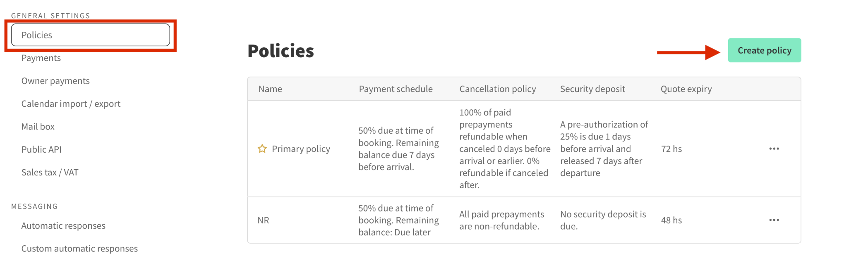
Task: Click the Cancellation policy column header
Action: coord(498,89)
